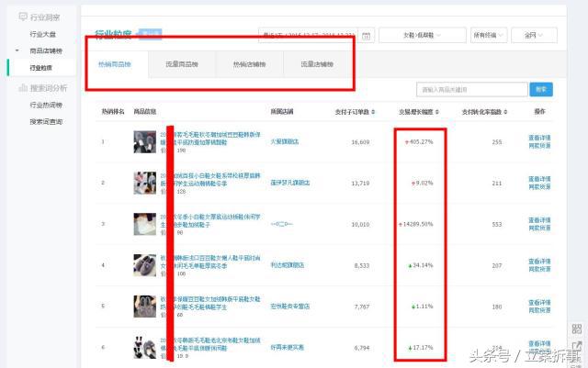588x368 pixels.
Task: Sort by 交易增长幅度 column arrows
Action: 437,112
